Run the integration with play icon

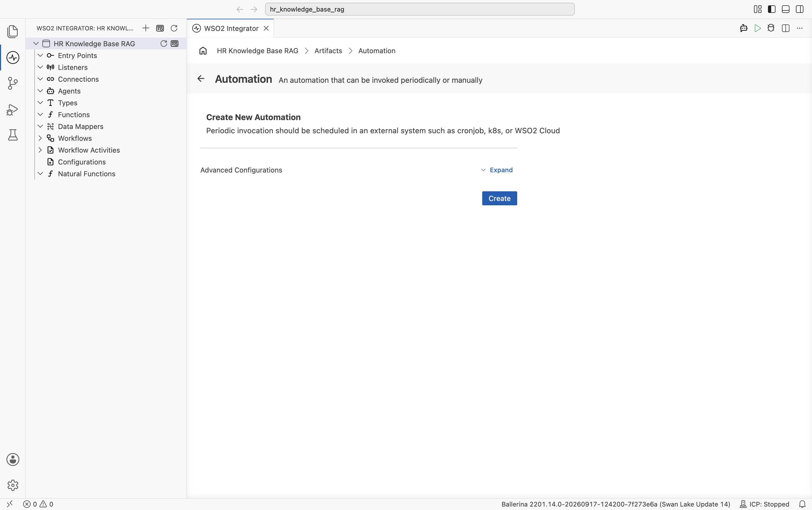click(x=757, y=28)
